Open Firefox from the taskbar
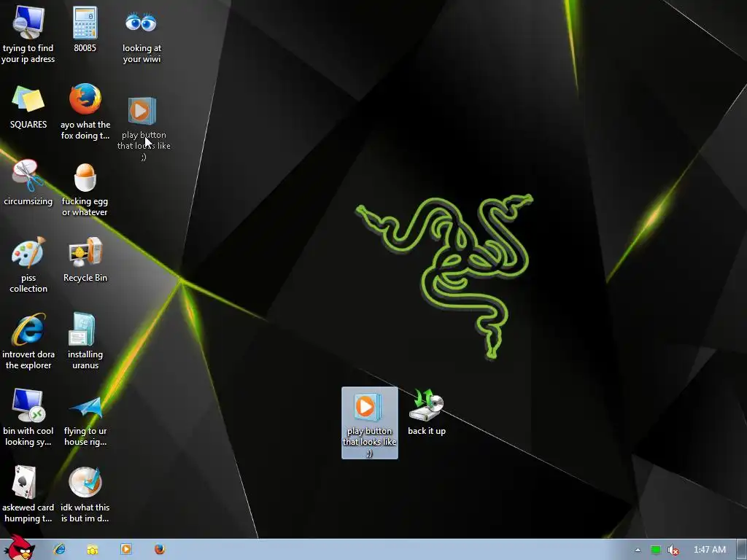747x560 pixels. pos(160,550)
